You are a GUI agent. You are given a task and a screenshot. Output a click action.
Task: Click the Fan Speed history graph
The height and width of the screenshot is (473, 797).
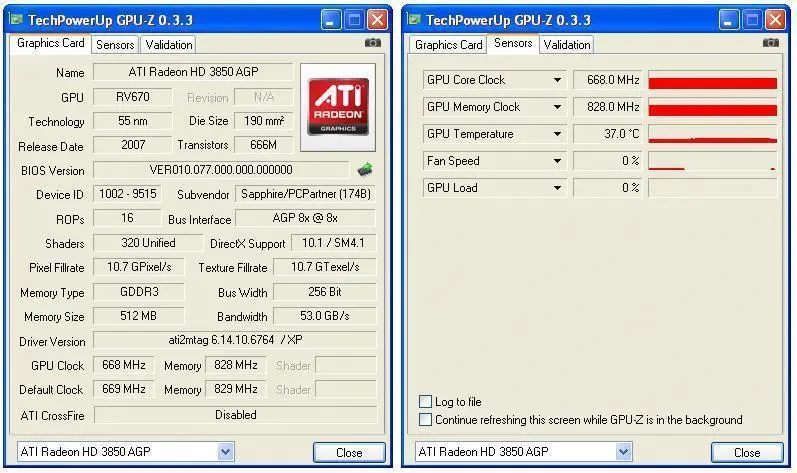point(713,161)
